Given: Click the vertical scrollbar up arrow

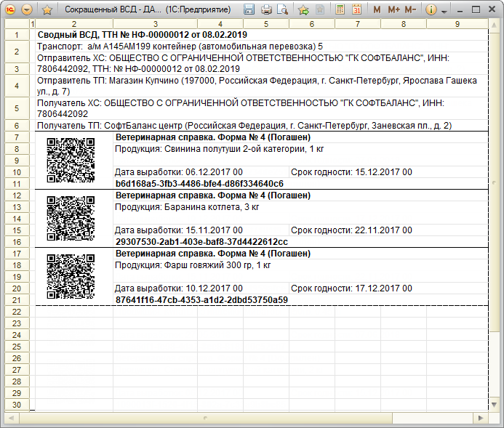Looking at the screenshot, I should pyautogui.click(x=494, y=25).
